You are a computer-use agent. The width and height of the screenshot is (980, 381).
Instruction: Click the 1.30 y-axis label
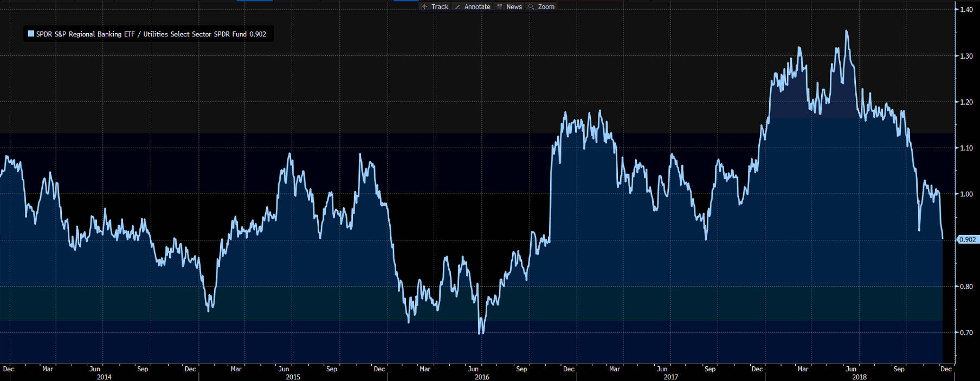click(966, 56)
